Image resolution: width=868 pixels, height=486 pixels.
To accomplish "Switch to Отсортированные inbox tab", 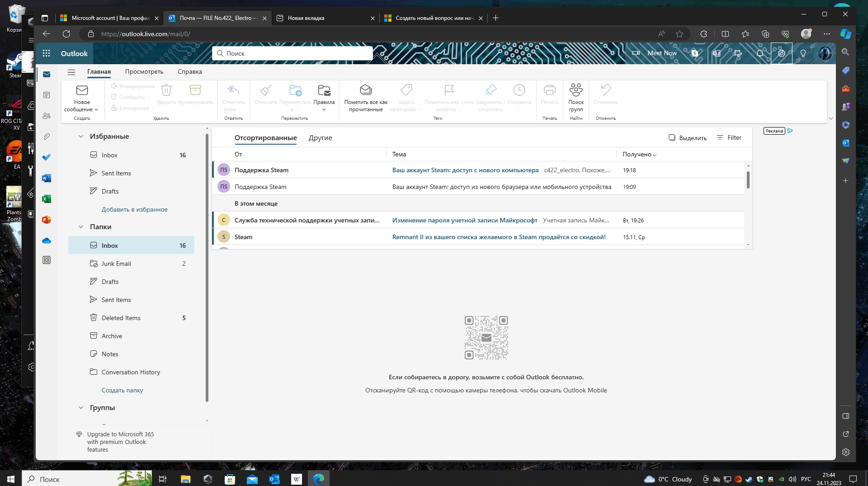I will [x=266, y=138].
